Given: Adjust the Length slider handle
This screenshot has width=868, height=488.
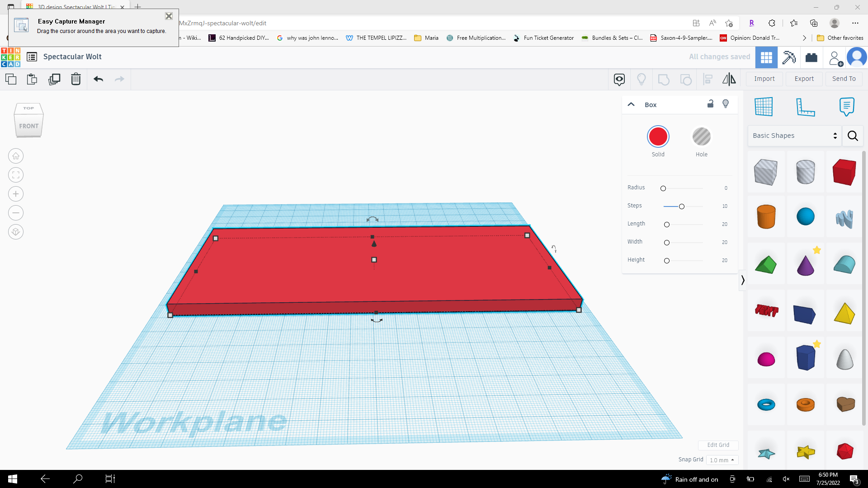Looking at the screenshot, I should 667,225.
